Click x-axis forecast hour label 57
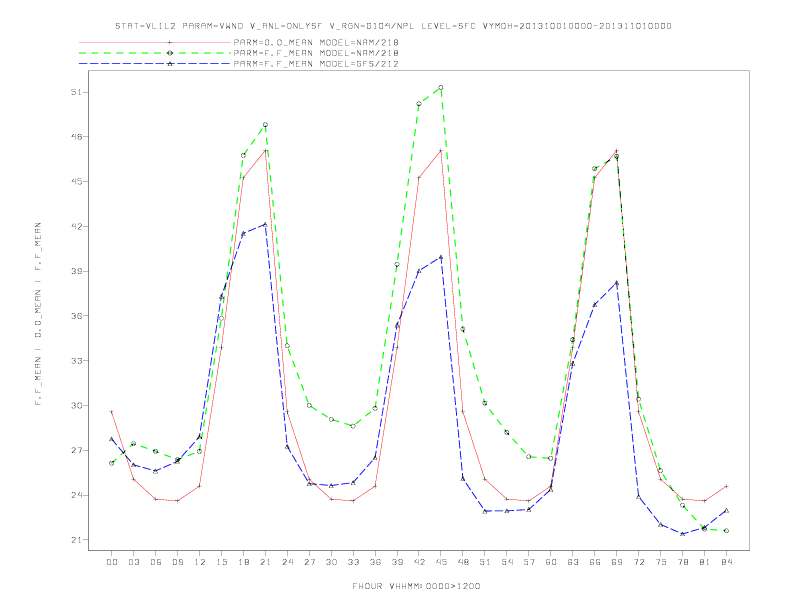792x612 pixels. click(x=529, y=562)
